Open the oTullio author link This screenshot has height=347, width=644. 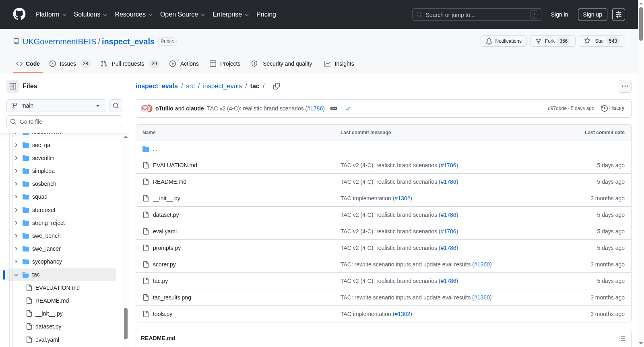164,108
